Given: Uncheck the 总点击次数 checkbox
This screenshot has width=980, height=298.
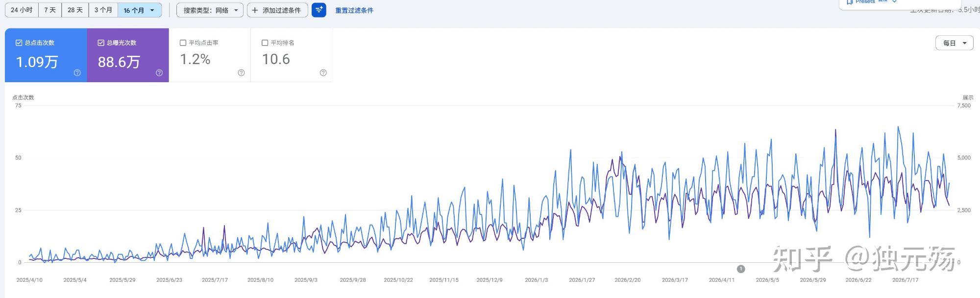Looking at the screenshot, I should click(19, 43).
